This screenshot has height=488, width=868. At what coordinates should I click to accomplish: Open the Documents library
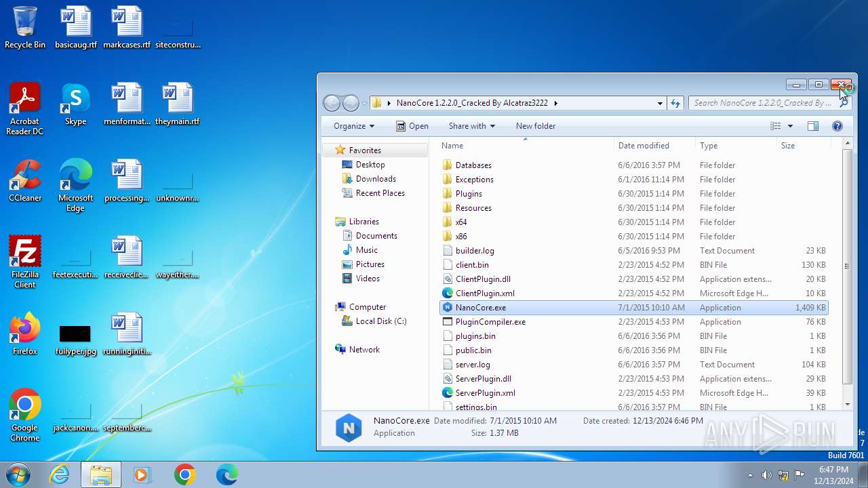[x=376, y=236]
